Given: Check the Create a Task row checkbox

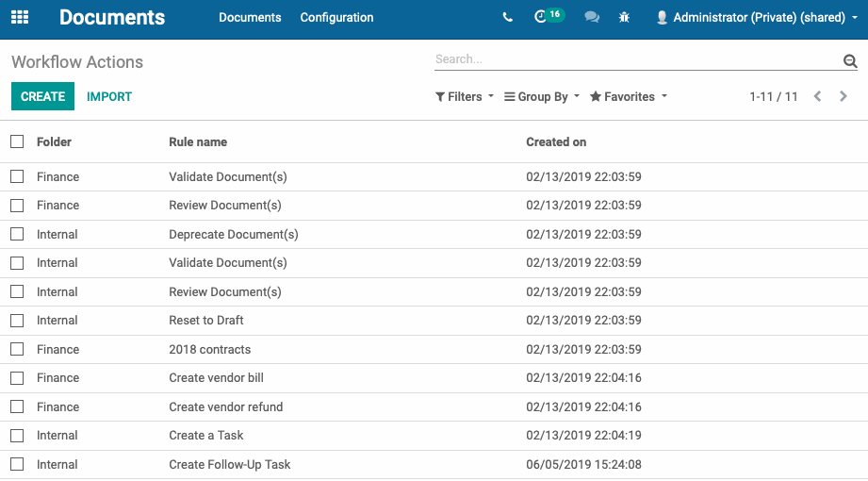Looking at the screenshot, I should click(x=17, y=436).
